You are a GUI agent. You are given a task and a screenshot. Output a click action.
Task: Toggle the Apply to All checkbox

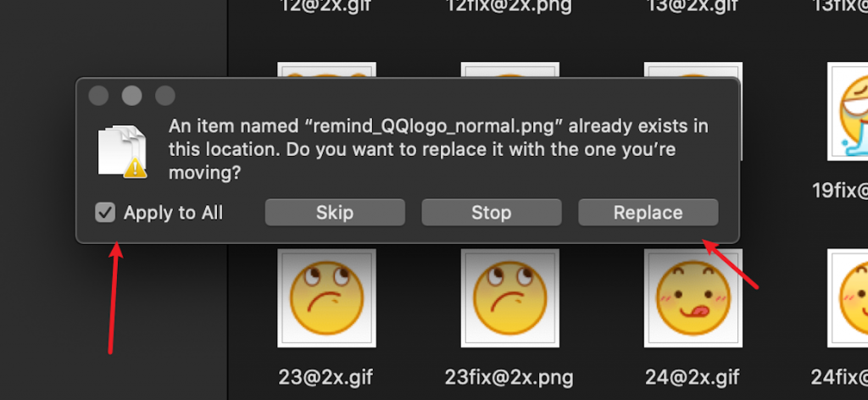click(105, 213)
